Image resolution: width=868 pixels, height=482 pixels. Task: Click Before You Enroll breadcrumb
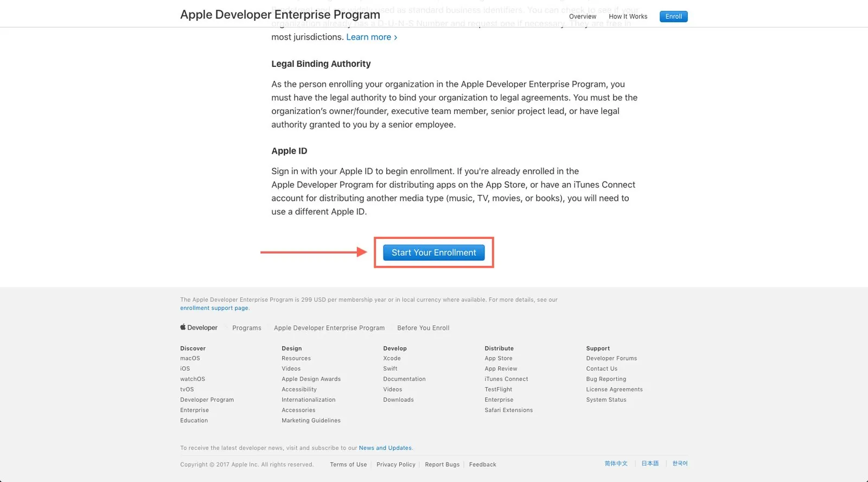click(x=423, y=328)
